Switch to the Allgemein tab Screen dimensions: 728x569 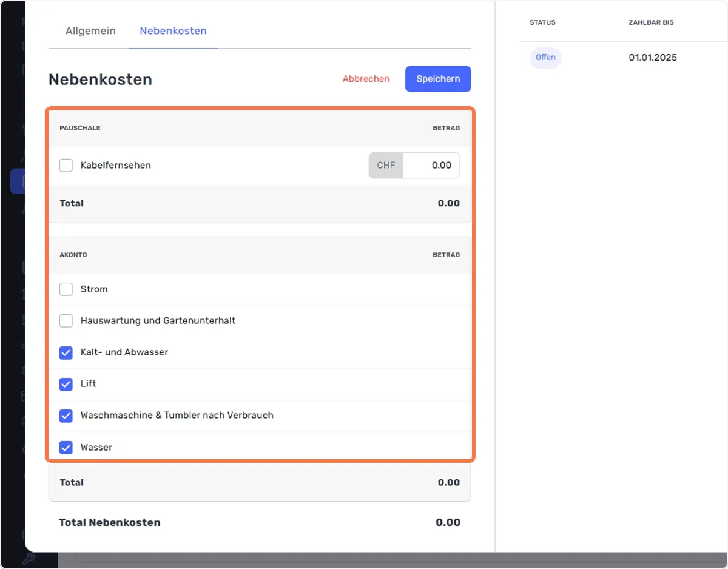pyautogui.click(x=90, y=30)
